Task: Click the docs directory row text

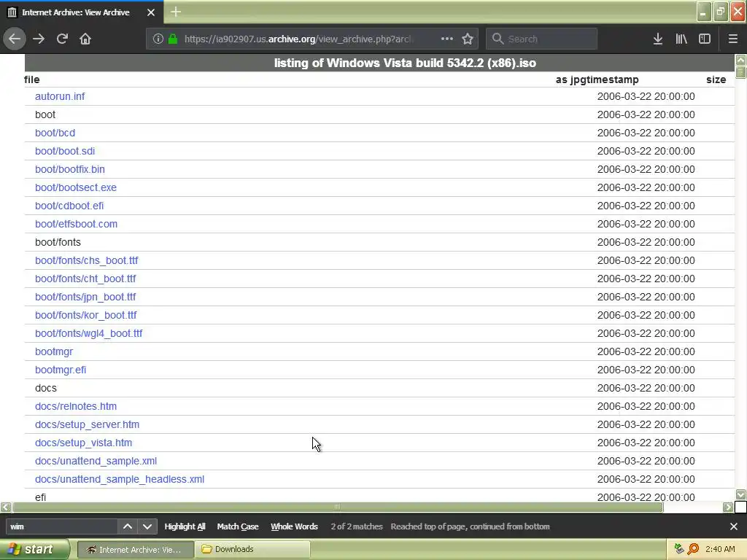Action: tap(46, 388)
